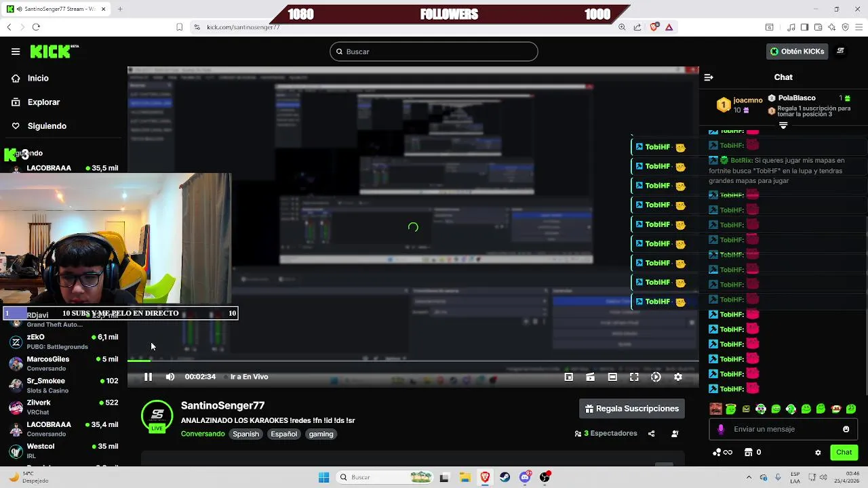Toggle theater mode in player
The width and height of the screenshot is (868, 488).
[612, 377]
